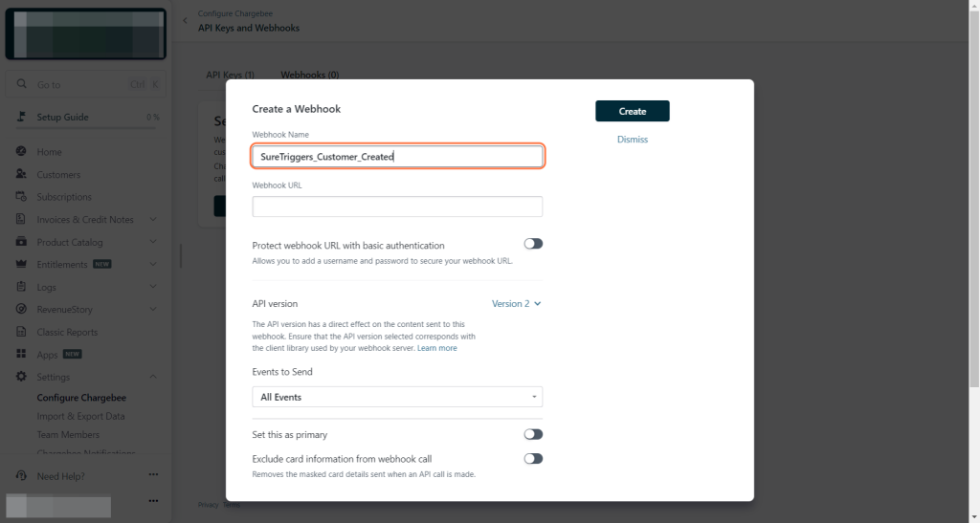Toggle Exclude card information from webhook call
Screen dimensions: 980x523
coord(533,459)
